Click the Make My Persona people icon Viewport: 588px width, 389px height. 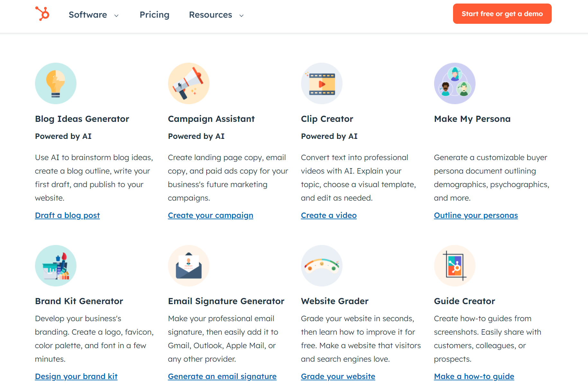[x=455, y=83]
